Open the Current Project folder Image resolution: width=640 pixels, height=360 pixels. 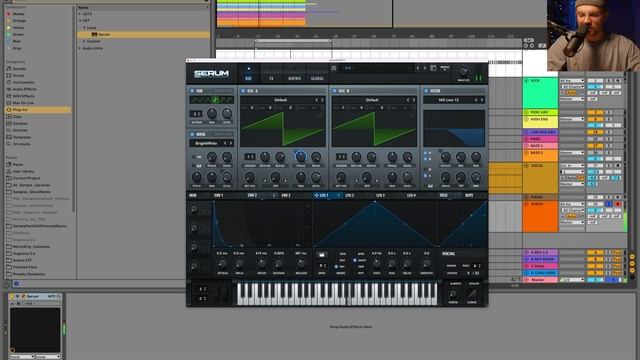click(26, 178)
